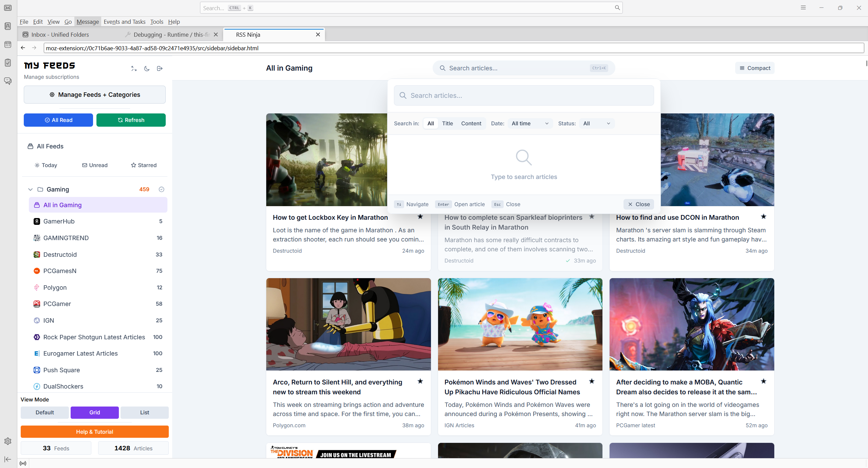Screen dimensions: 868x468
Task: Click the logout icon beside My Feeds
Action: point(160,69)
